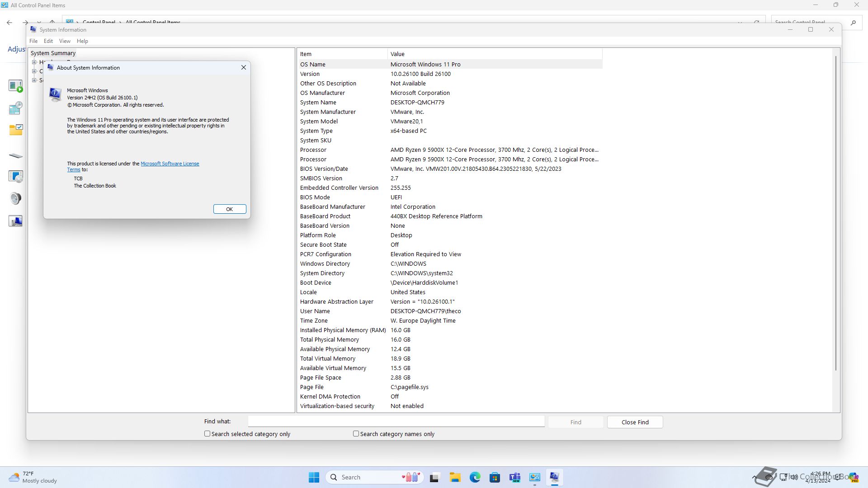
Task: Open Copilot preview icon on taskbar
Action: tap(854, 477)
